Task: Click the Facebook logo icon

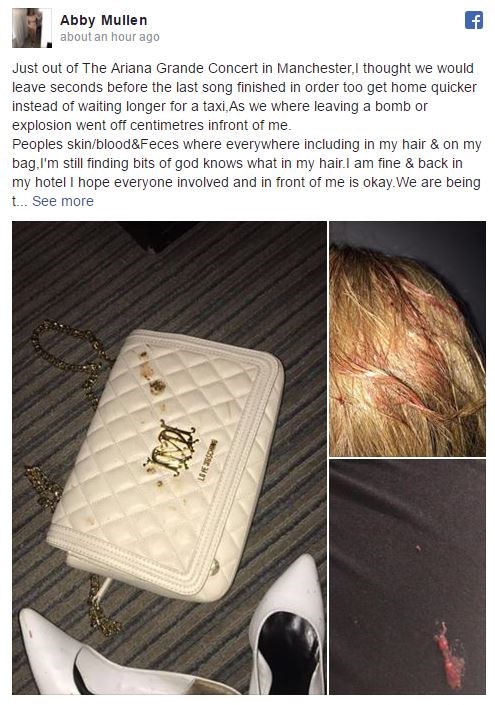Action: tap(473, 20)
